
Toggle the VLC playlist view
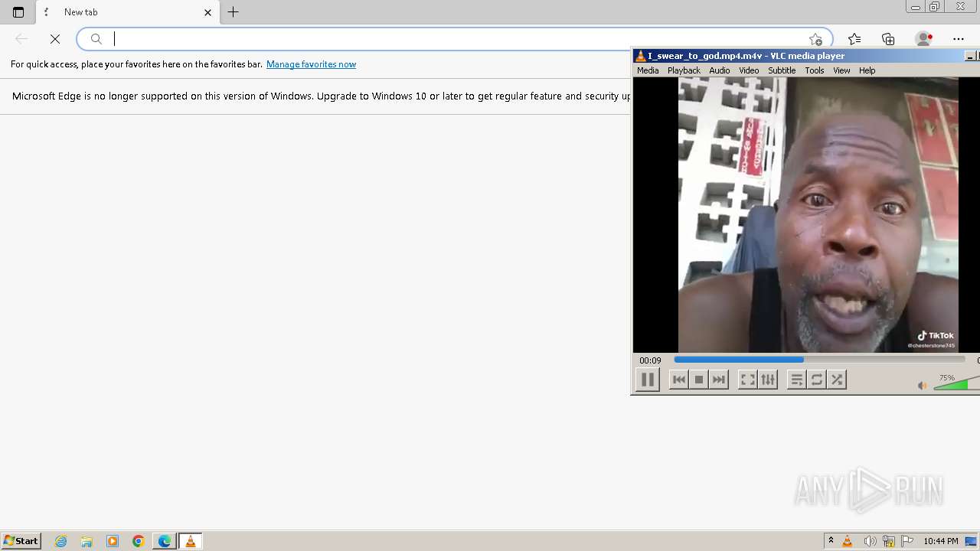click(796, 380)
